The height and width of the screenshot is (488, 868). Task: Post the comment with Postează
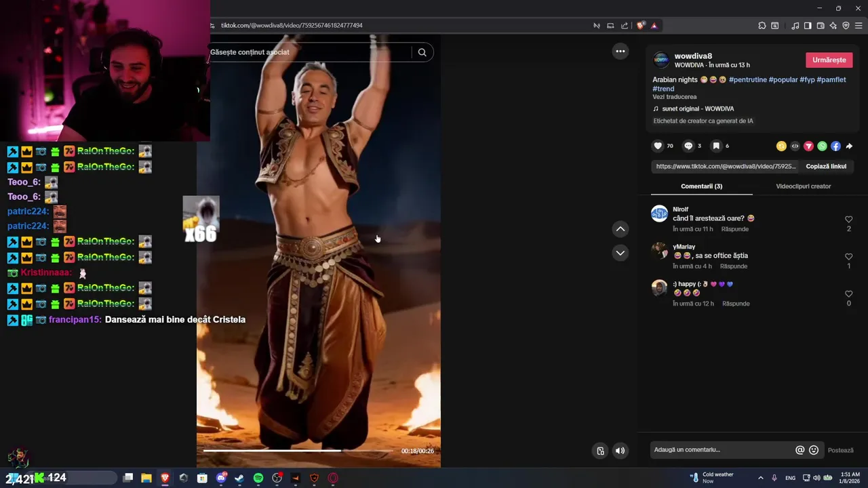(x=841, y=450)
